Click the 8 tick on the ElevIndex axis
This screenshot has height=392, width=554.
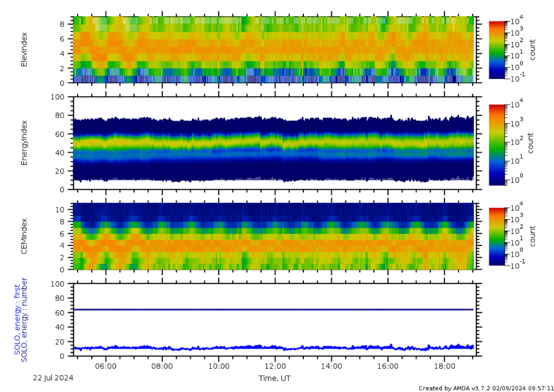[x=62, y=24]
